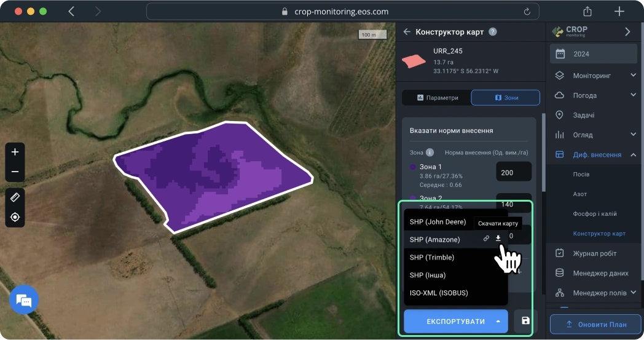Click the copy link icon next to SHP (Amazone)
The image size is (644, 340).
pos(486,239)
